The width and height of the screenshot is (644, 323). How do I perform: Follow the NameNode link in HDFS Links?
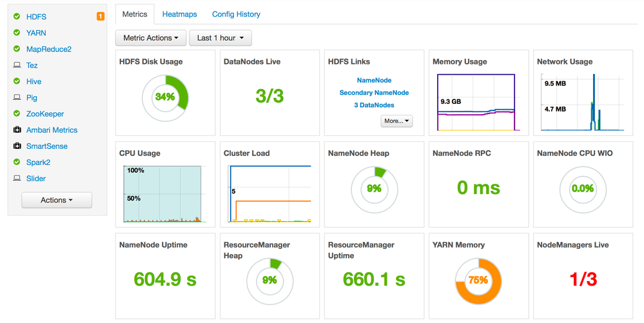click(374, 80)
